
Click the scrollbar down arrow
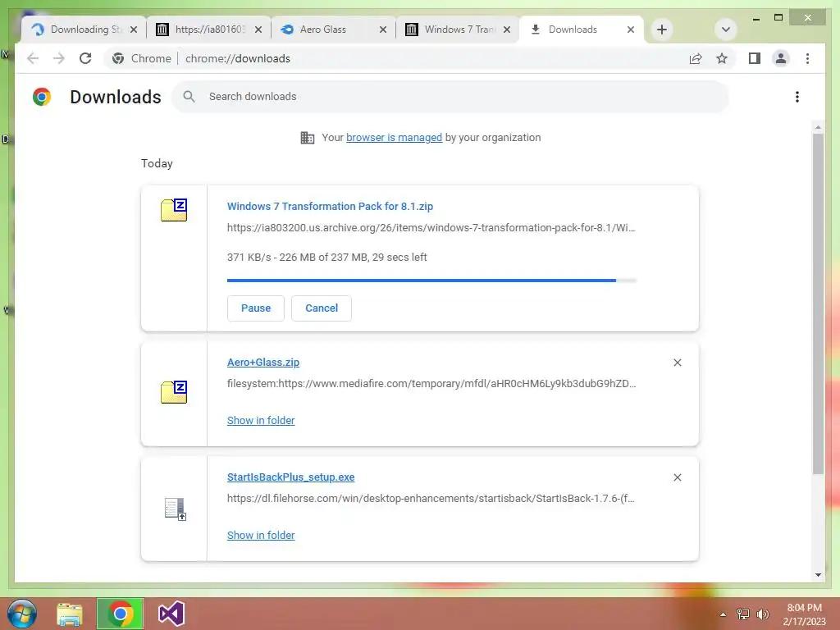pyautogui.click(x=818, y=575)
